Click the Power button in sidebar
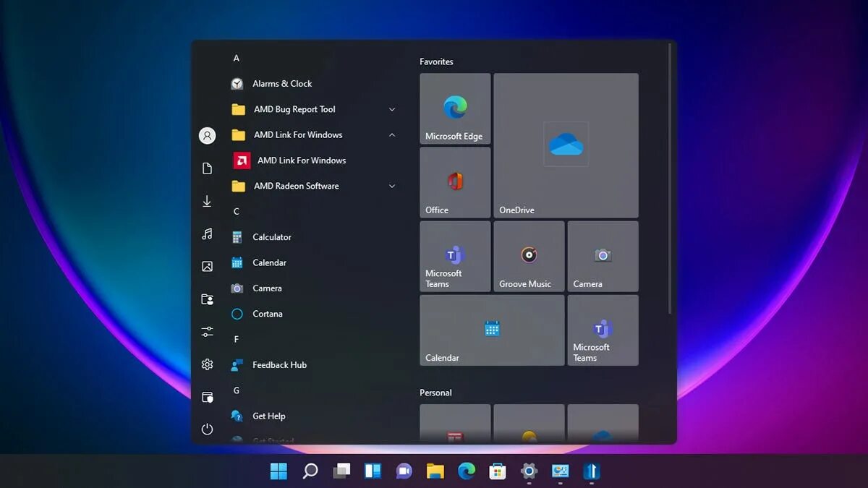Viewport: 868px width, 488px height. coord(207,429)
